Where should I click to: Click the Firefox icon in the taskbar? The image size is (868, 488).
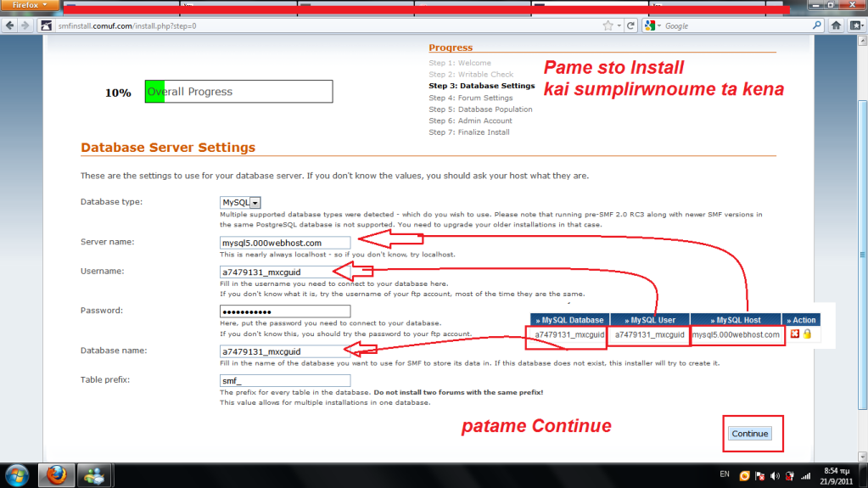[x=58, y=474]
